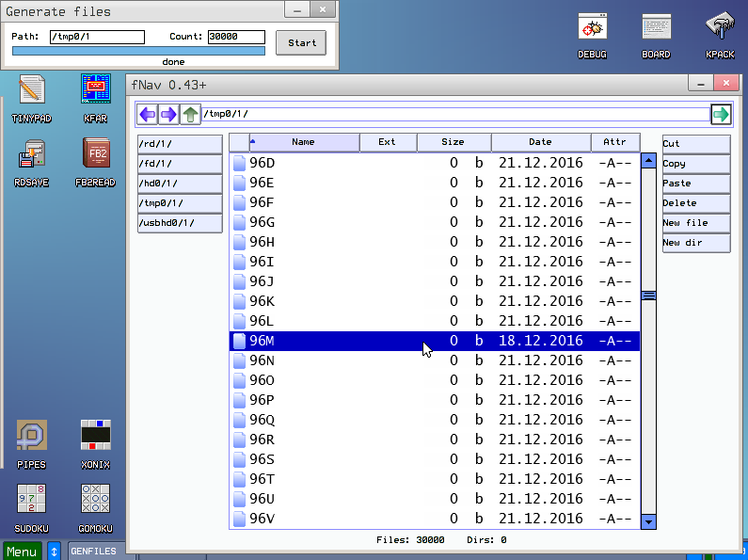Click the back navigation arrow in fNav

(148, 115)
